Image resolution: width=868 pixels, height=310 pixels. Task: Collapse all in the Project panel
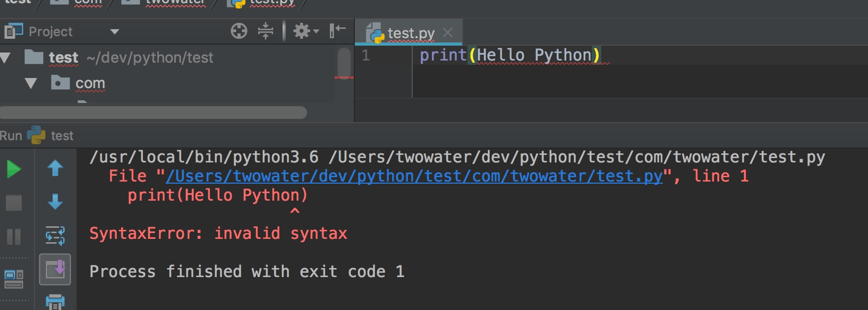[x=266, y=31]
